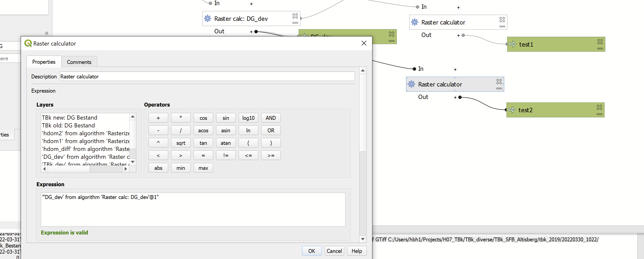The height and width of the screenshot is (259, 644).
Task: Click the sin operator button
Action: coord(226,118)
